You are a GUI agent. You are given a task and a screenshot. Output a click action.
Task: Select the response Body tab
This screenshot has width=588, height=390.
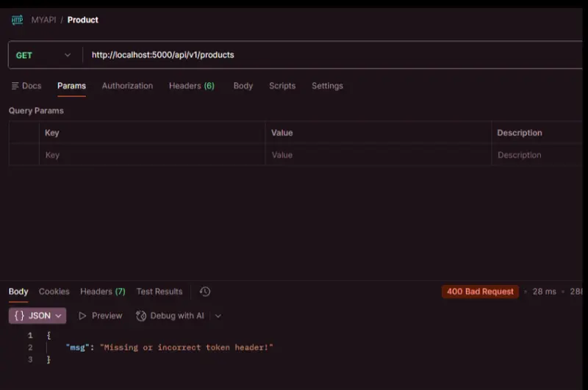pyautogui.click(x=18, y=292)
